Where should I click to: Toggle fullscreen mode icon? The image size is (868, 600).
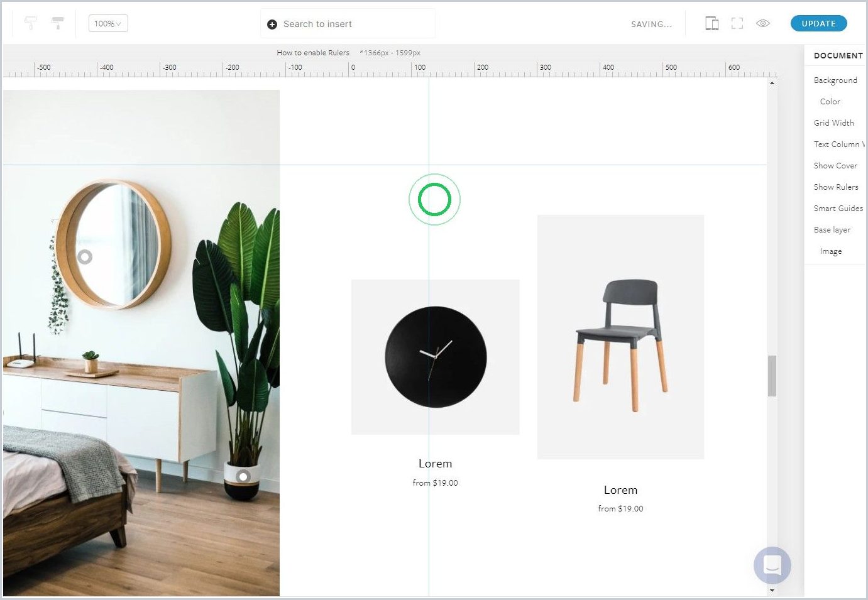coord(737,23)
